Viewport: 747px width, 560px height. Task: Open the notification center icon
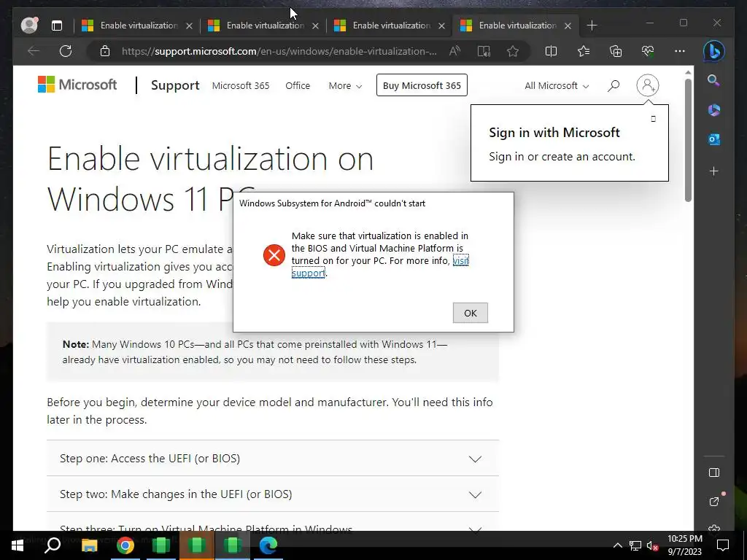tap(723, 545)
